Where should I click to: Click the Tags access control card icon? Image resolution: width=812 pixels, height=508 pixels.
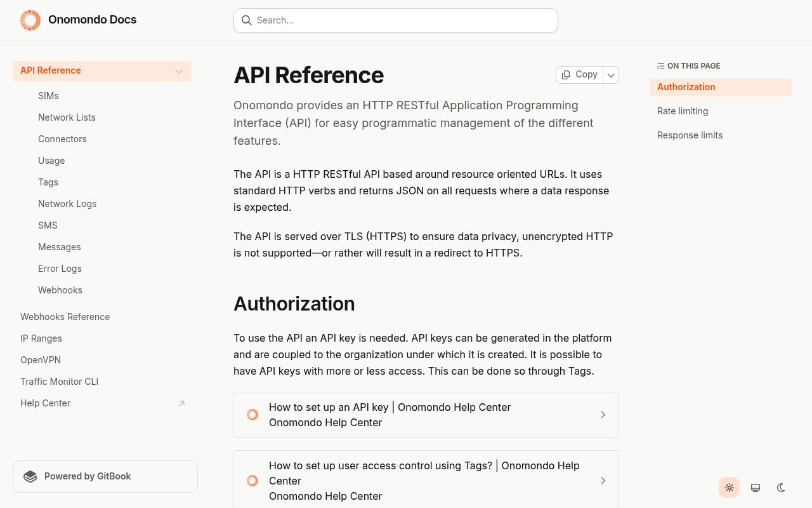point(252,481)
